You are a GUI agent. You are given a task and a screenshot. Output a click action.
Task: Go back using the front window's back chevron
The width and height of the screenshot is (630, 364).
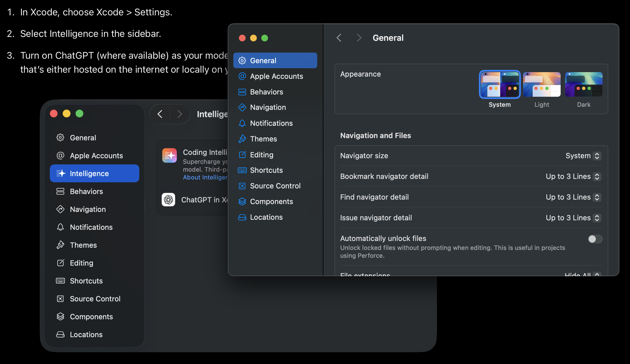point(339,38)
